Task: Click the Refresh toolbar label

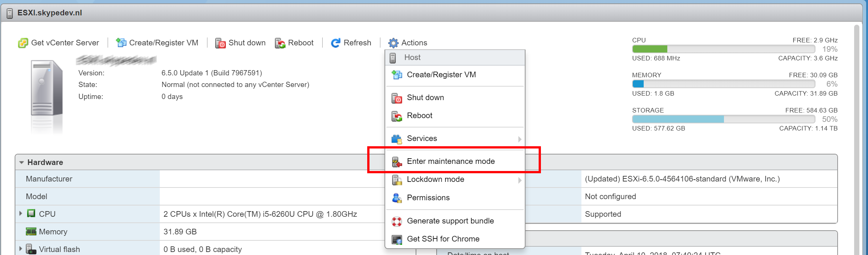Action: tap(357, 43)
